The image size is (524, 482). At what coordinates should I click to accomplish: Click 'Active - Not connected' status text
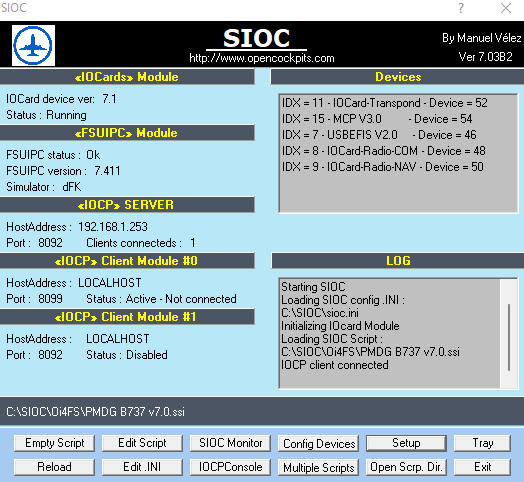click(181, 299)
